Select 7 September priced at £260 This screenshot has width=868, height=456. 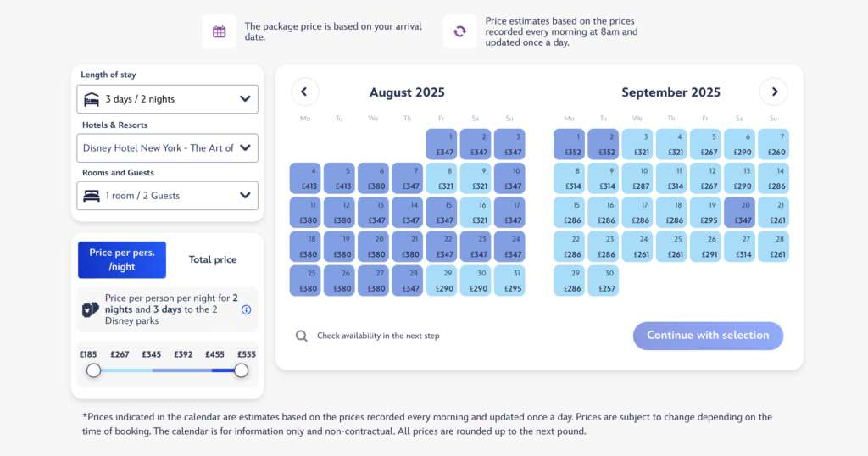click(x=773, y=145)
